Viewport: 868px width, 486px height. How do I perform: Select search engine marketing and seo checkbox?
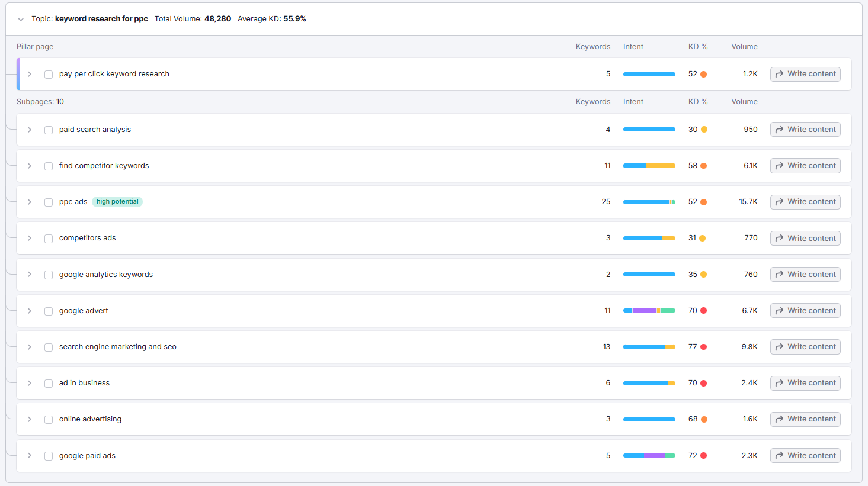49,347
